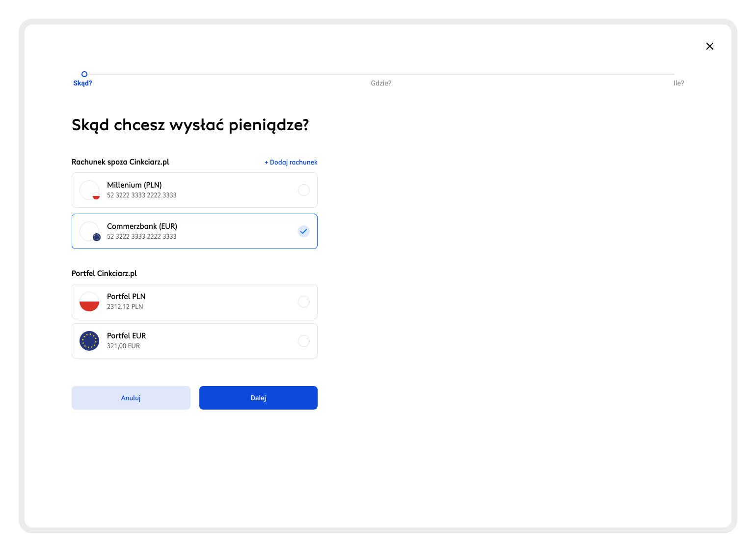
Task: Close the transfer dialog with the X icon
Action: point(709,46)
